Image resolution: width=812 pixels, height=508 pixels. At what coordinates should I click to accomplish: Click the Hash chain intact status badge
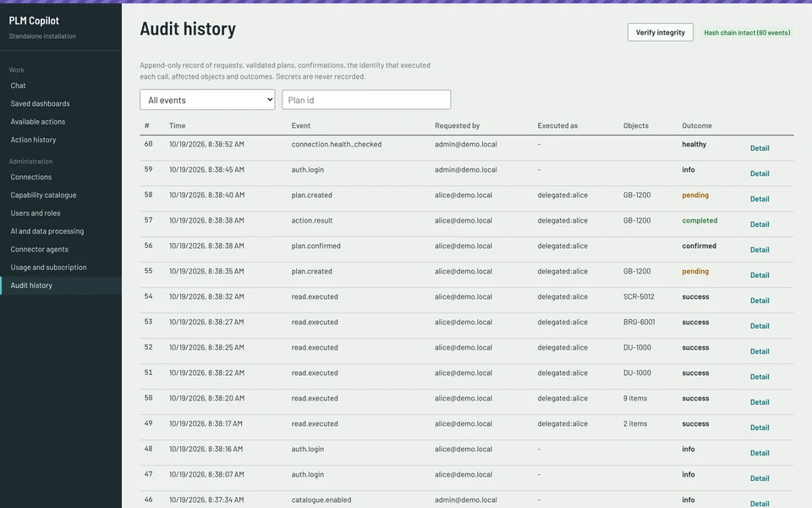[747, 33]
